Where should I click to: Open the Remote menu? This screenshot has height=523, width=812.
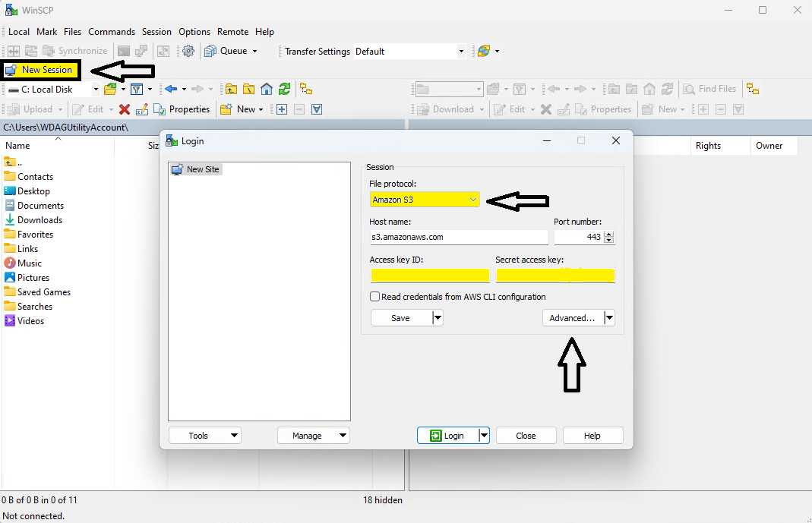click(232, 32)
